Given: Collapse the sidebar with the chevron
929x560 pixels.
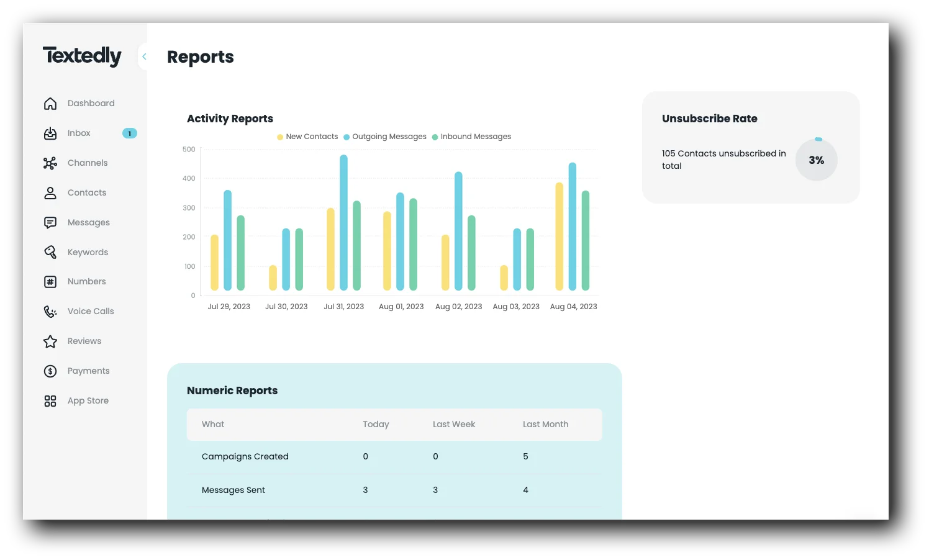Looking at the screenshot, I should (144, 56).
